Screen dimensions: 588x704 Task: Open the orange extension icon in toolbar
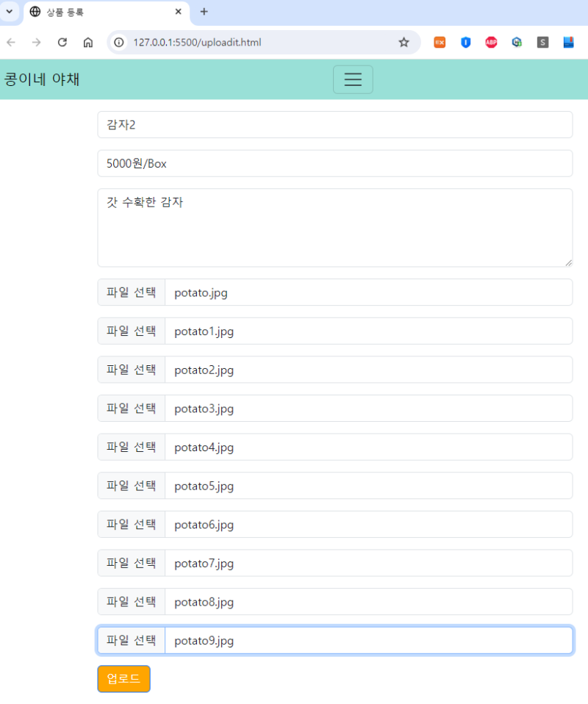(x=440, y=42)
